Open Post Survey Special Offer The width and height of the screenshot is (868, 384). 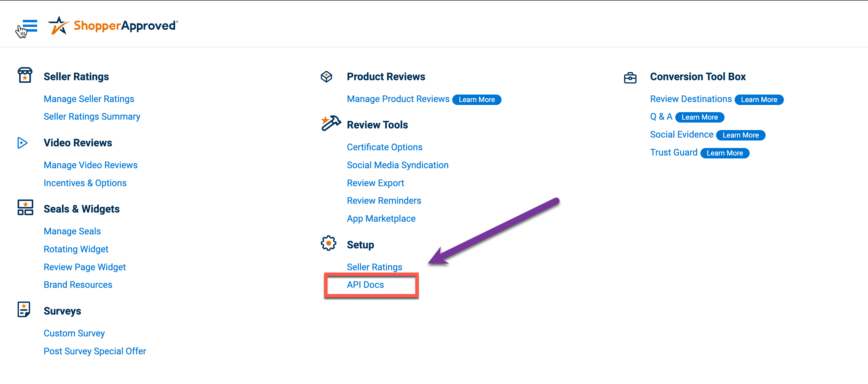95,351
